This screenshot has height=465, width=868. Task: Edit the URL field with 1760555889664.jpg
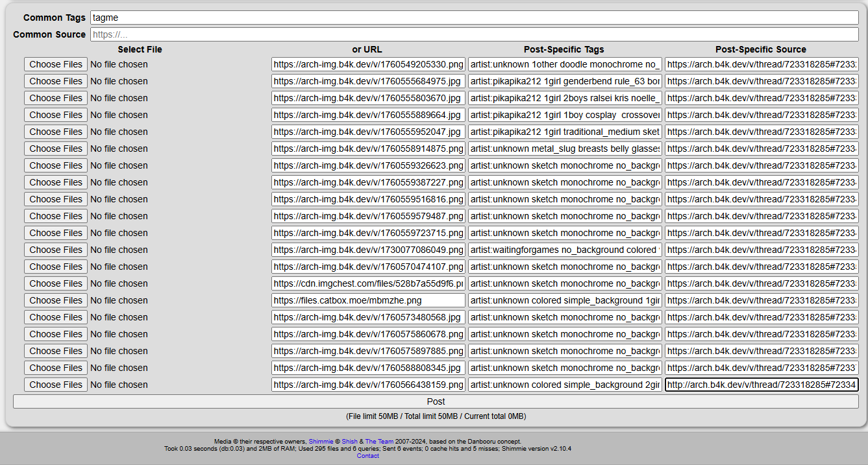(368, 115)
